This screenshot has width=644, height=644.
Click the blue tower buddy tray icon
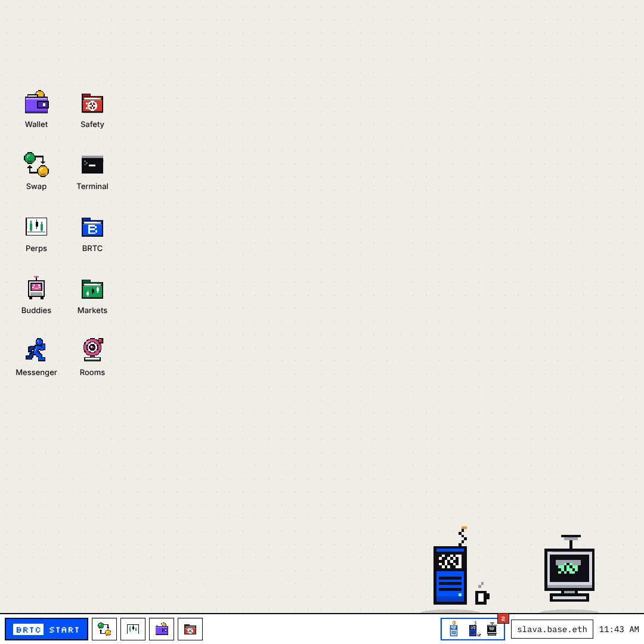point(473,629)
